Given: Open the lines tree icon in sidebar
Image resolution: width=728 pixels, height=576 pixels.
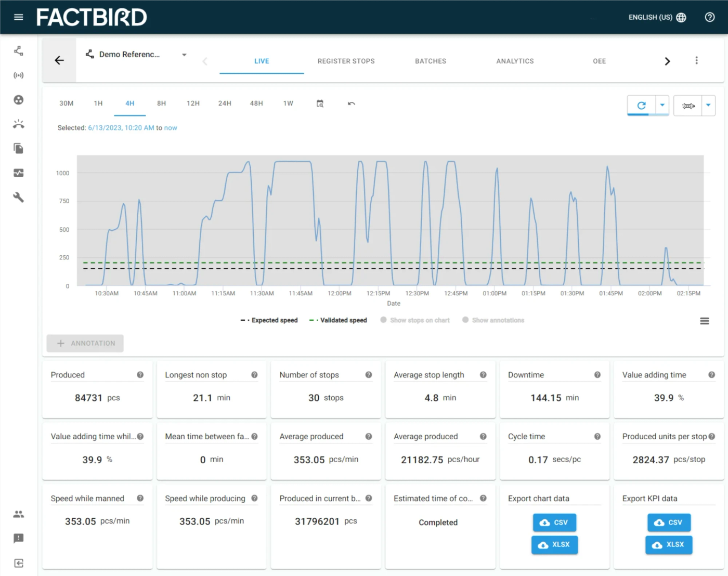Looking at the screenshot, I should pos(19,51).
